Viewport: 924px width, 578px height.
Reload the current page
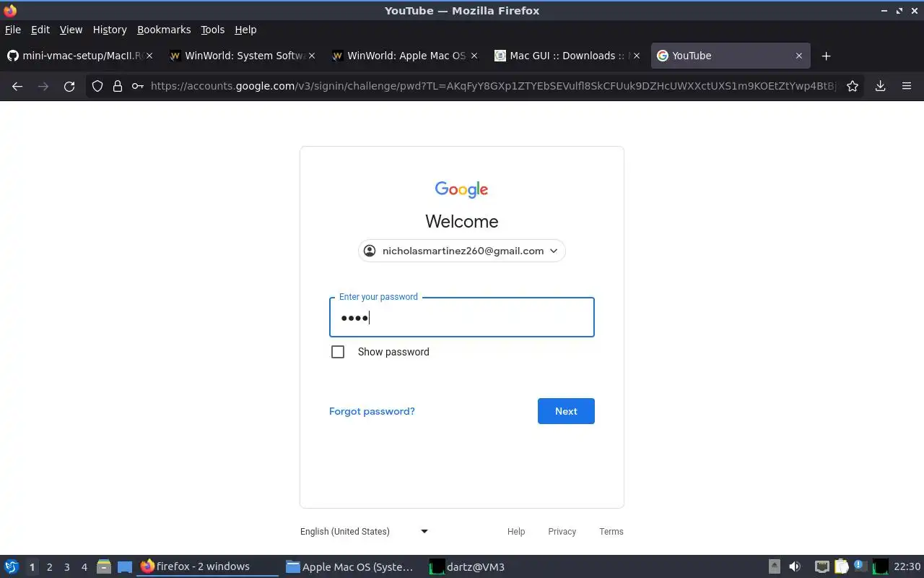coord(69,86)
